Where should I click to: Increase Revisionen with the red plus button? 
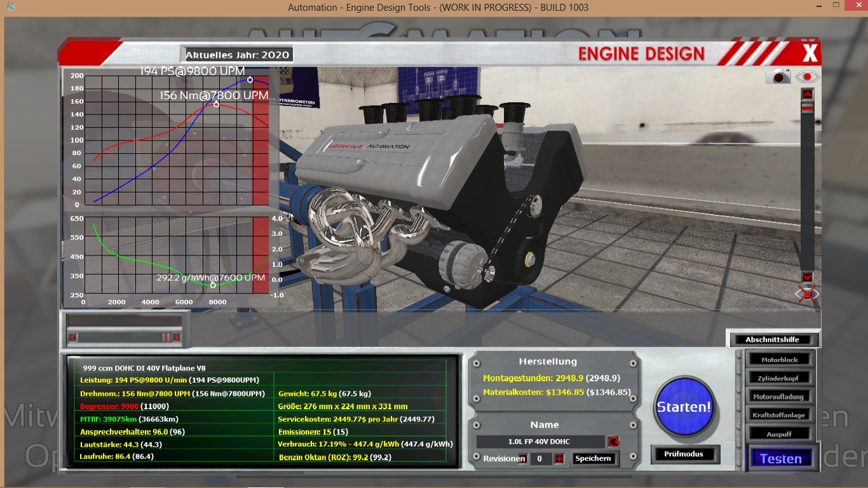coord(559,459)
